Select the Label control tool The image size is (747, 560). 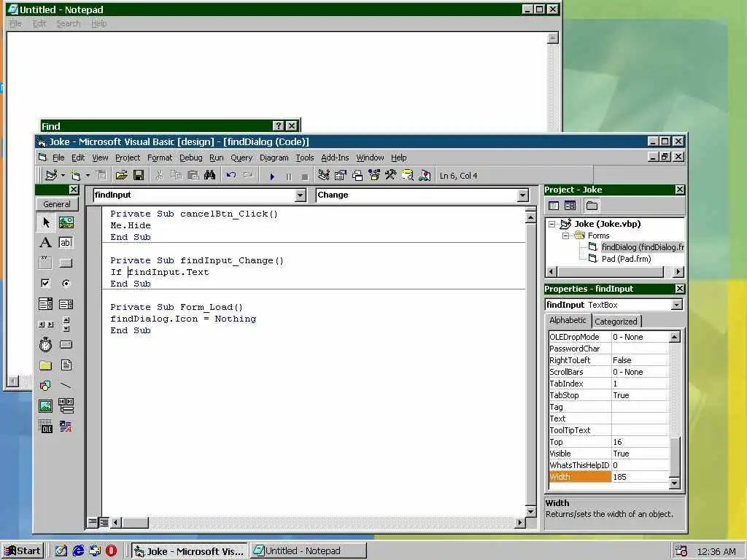tap(46, 242)
